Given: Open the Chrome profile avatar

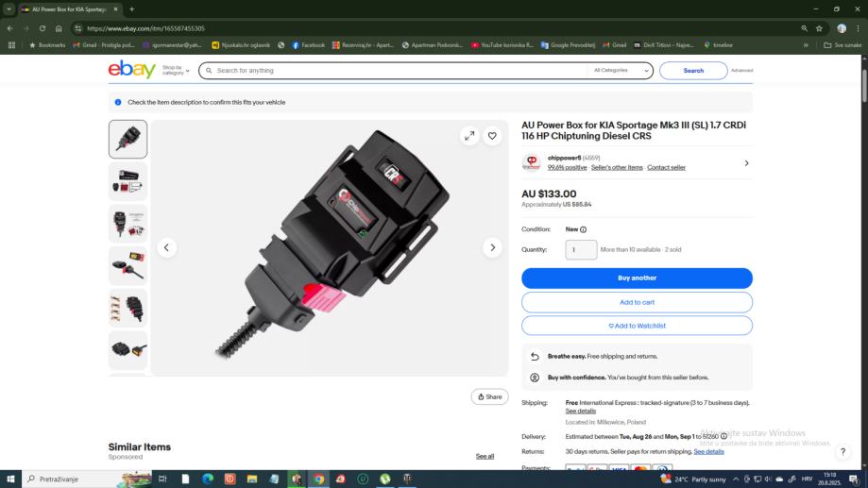Looking at the screenshot, I should click(842, 28).
